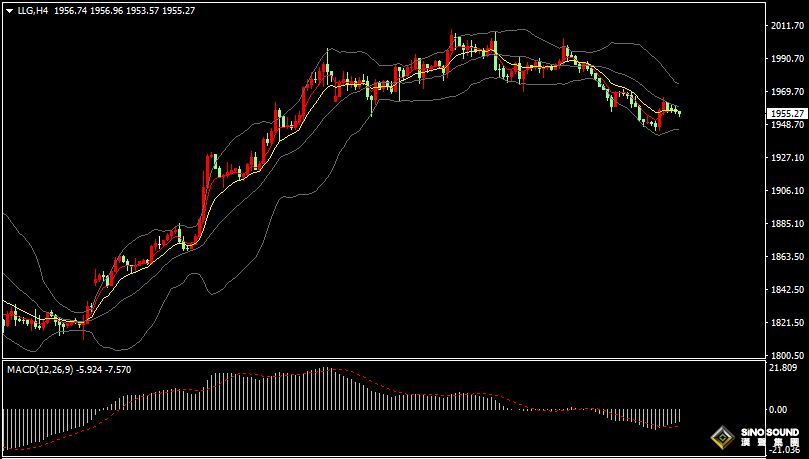Click the 1906.10 price scale level

click(x=787, y=190)
